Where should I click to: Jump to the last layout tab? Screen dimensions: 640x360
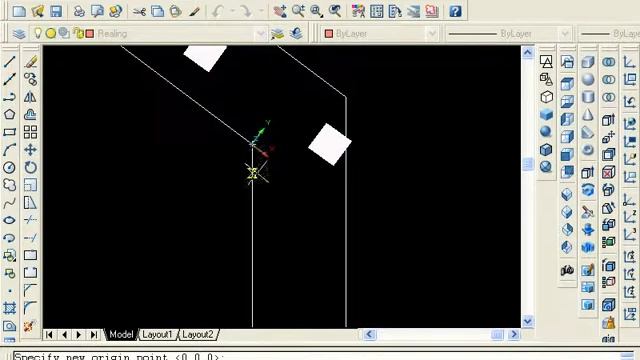pos(94,335)
